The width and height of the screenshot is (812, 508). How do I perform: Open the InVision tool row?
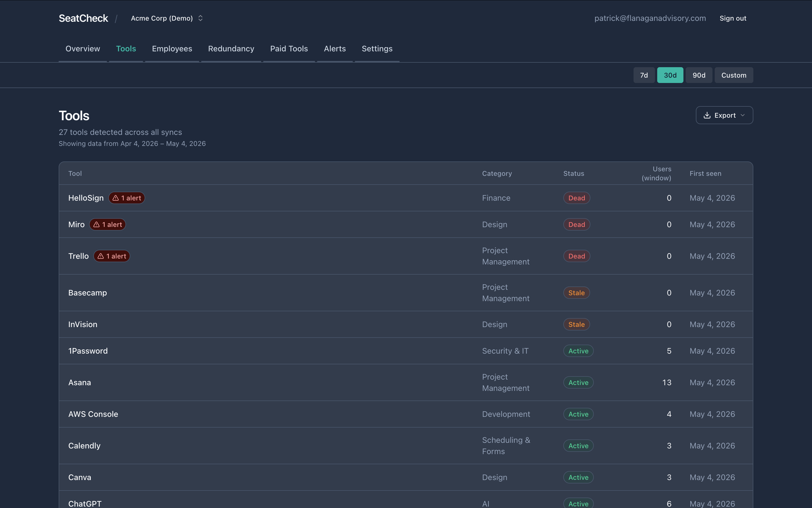pyautogui.click(x=406, y=324)
